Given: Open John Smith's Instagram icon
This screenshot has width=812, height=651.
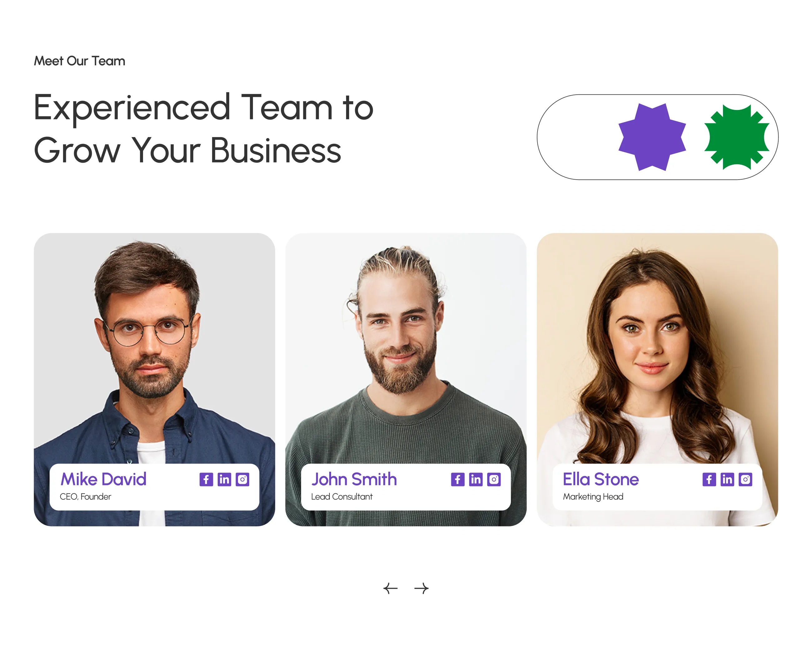Looking at the screenshot, I should click(x=494, y=480).
